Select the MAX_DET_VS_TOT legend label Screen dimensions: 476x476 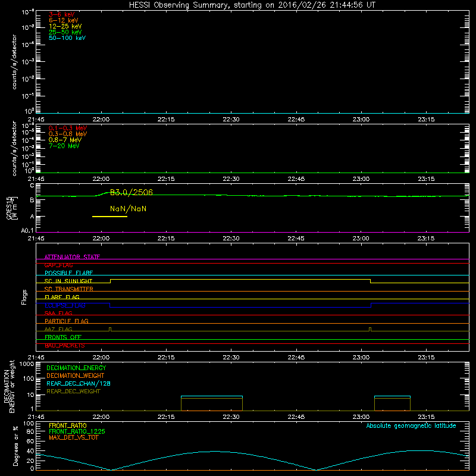point(73,437)
